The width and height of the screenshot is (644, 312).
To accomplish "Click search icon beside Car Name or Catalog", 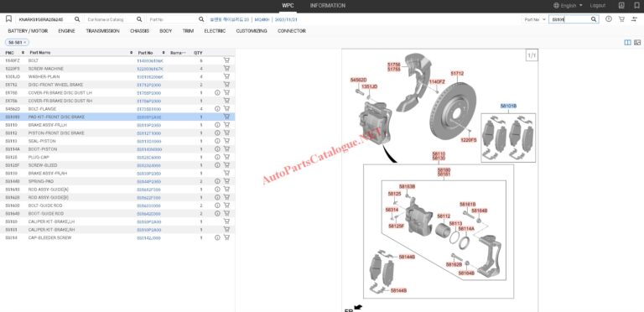I will pos(139,19).
